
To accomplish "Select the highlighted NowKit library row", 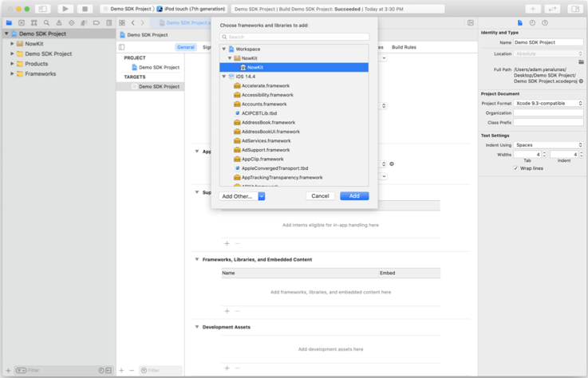I will [294, 68].
